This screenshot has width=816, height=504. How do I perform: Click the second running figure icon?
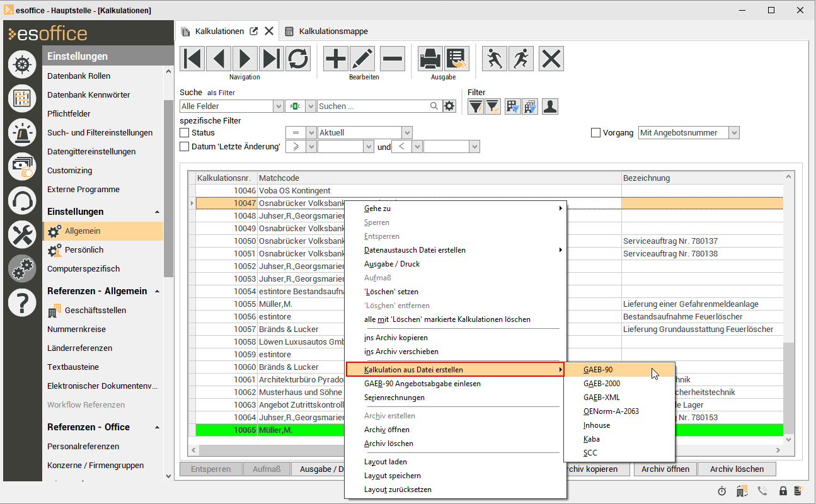pyautogui.click(x=521, y=59)
